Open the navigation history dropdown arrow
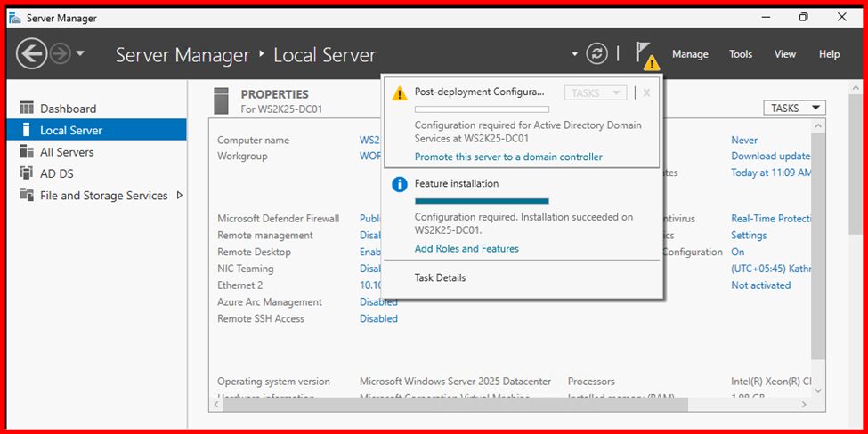Viewport: 868px width, 434px height. tap(80, 54)
